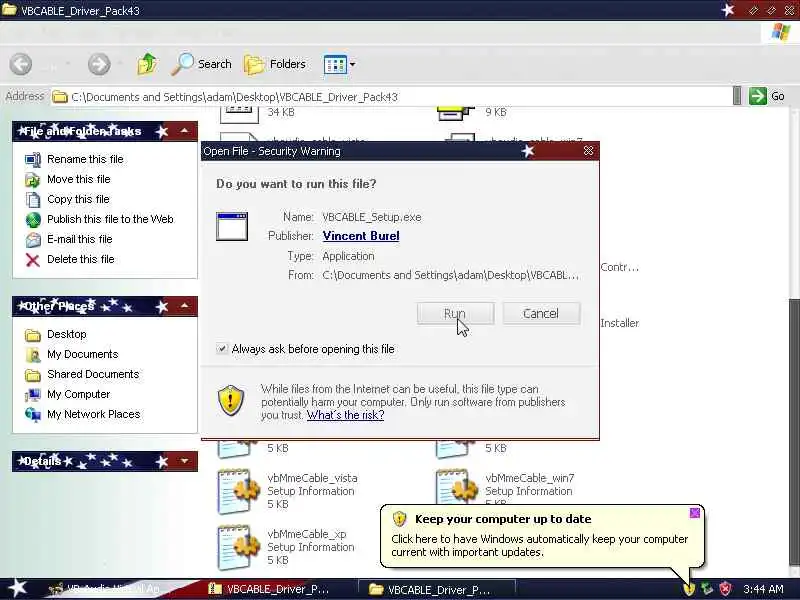
Task: Click the My Computer icon
Action: pos(33,395)
